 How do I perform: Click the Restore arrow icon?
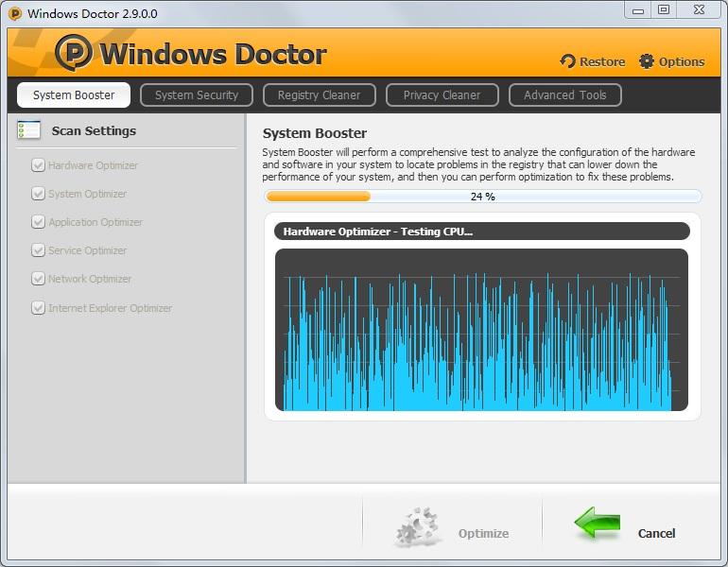[567, 61]
